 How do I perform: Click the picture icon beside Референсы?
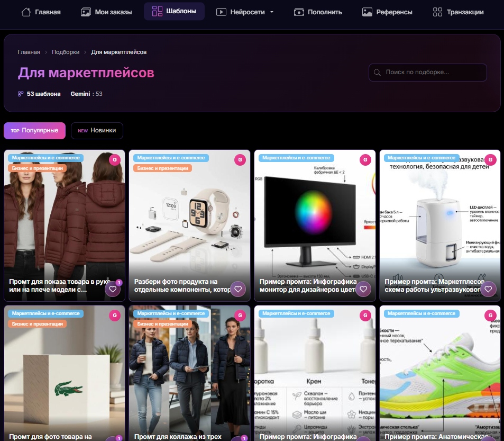coord(367,12)
